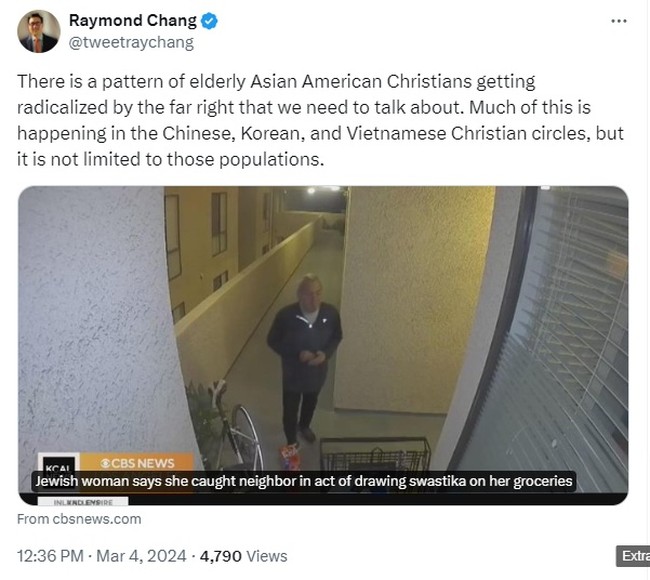The height and width of the screenshot is (580, 650).
Task: Click the person standing in the hallway
Action: tap(305, 359)
